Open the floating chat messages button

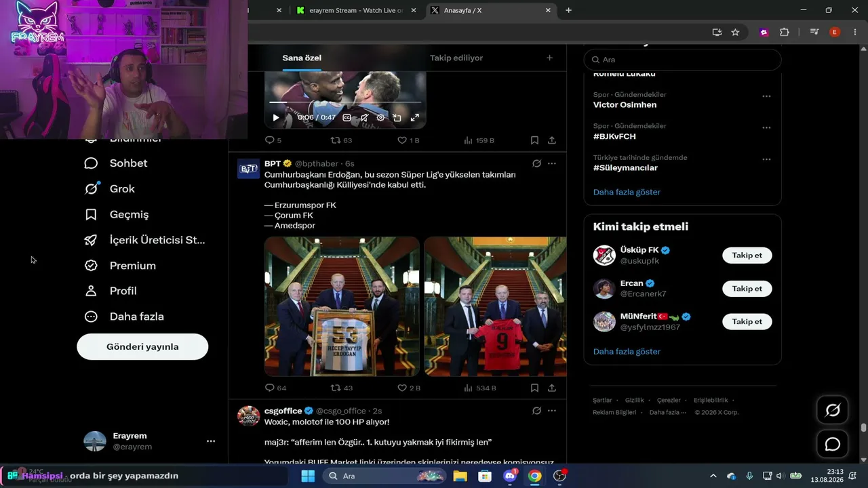click(833, 445)
